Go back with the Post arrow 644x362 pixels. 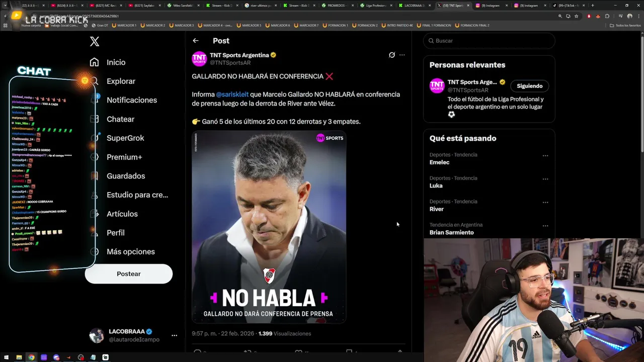(x=196, y=41)
